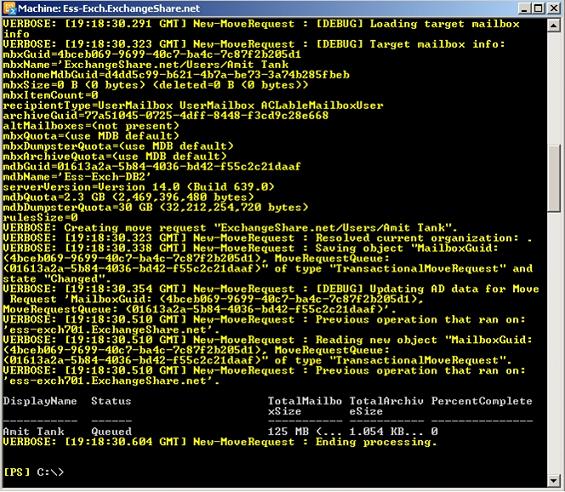565x492 pixels.
Task: Close the Ess-Exch.ExchangeShare.net window
Action: (553, 8)
